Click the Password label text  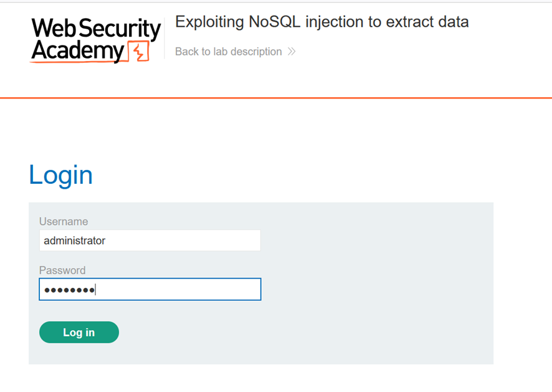point(62,270)
